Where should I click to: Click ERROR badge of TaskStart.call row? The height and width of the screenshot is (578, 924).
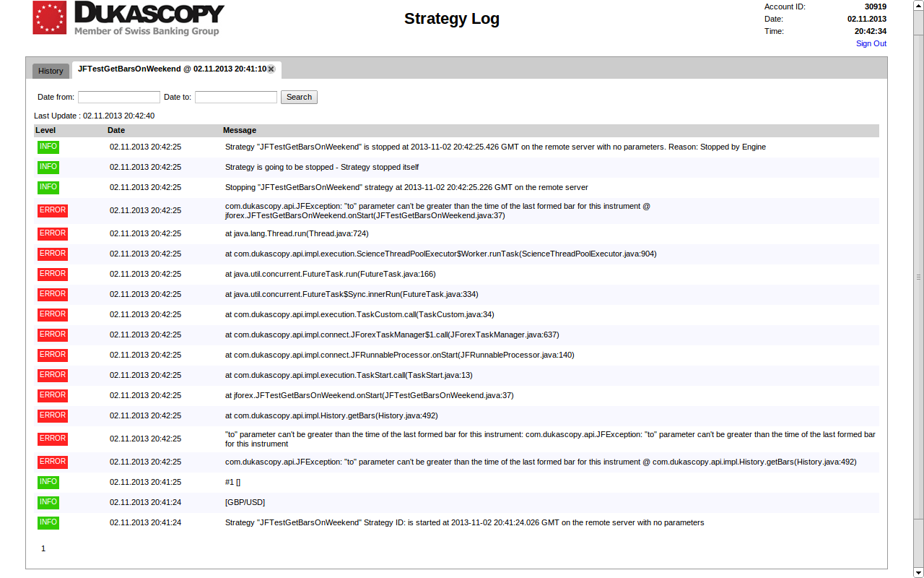53,375
